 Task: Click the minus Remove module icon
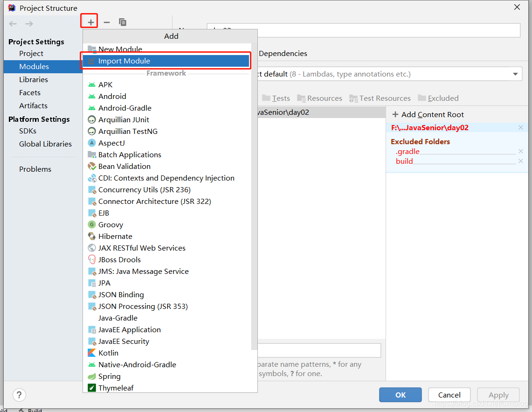point(106,22)
